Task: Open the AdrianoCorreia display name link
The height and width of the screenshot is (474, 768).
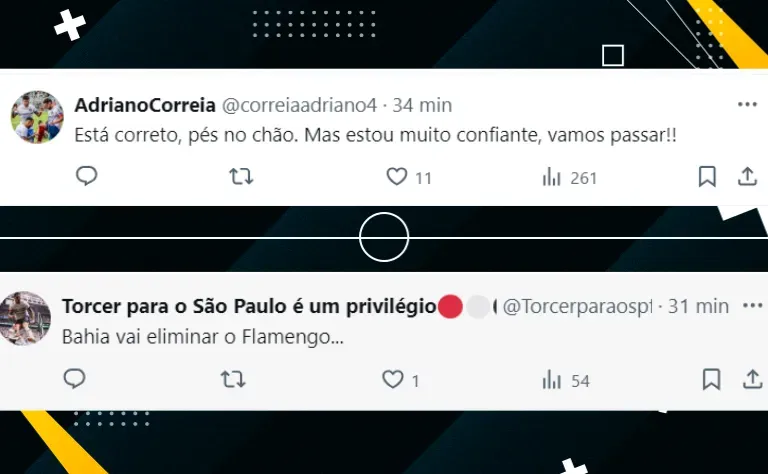Action: pos(145,105)
